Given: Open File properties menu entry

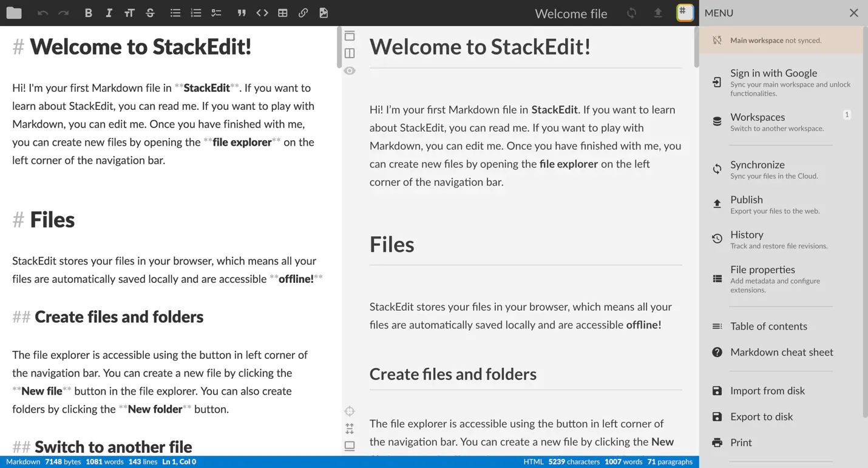Looking at the screenshot, I should 781,279.
